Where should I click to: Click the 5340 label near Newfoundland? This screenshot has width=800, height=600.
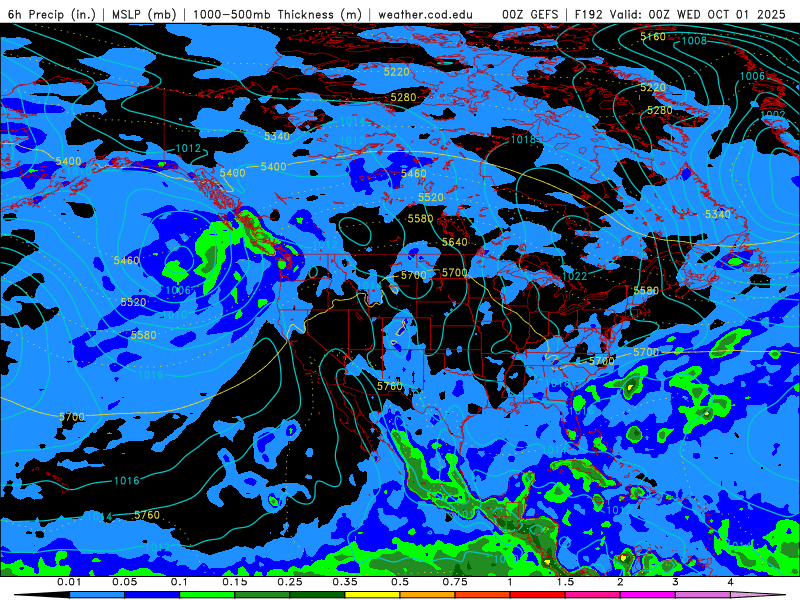tap(718, 214)
